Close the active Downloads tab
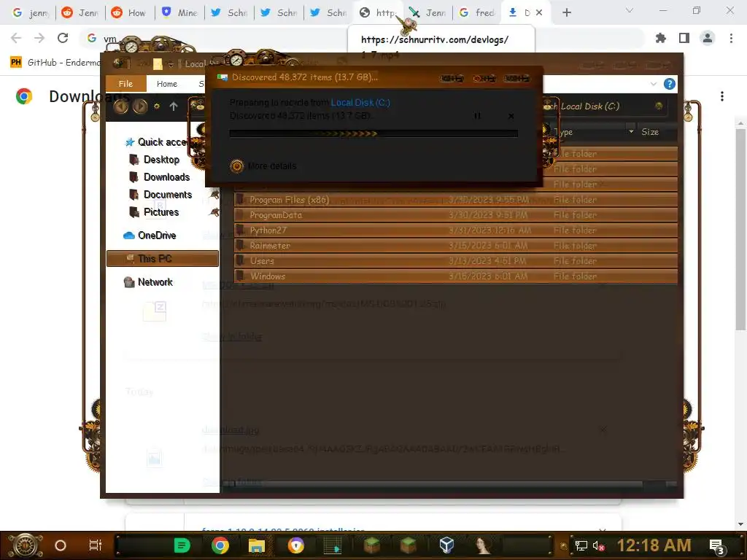 tap(539, 13)
